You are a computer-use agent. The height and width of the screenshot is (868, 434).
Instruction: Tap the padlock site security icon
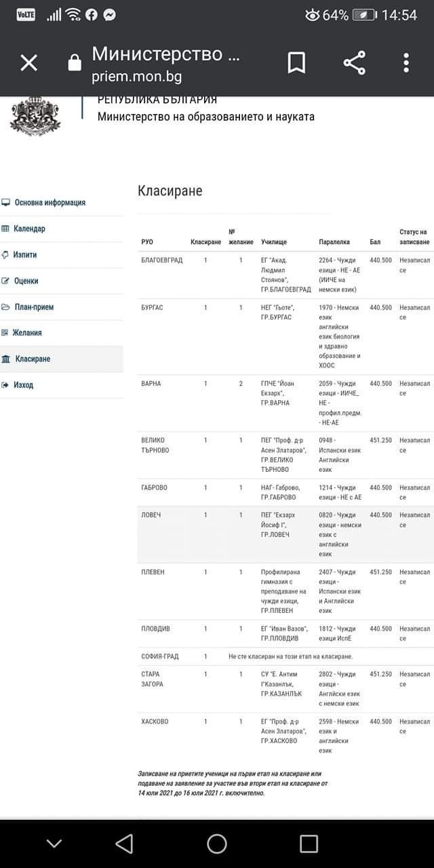tap(75, 63)
